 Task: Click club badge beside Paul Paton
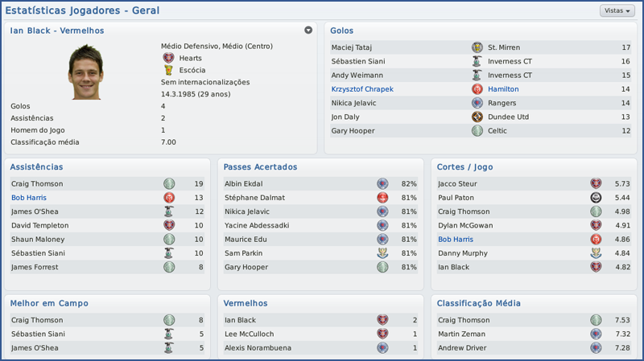597,198
